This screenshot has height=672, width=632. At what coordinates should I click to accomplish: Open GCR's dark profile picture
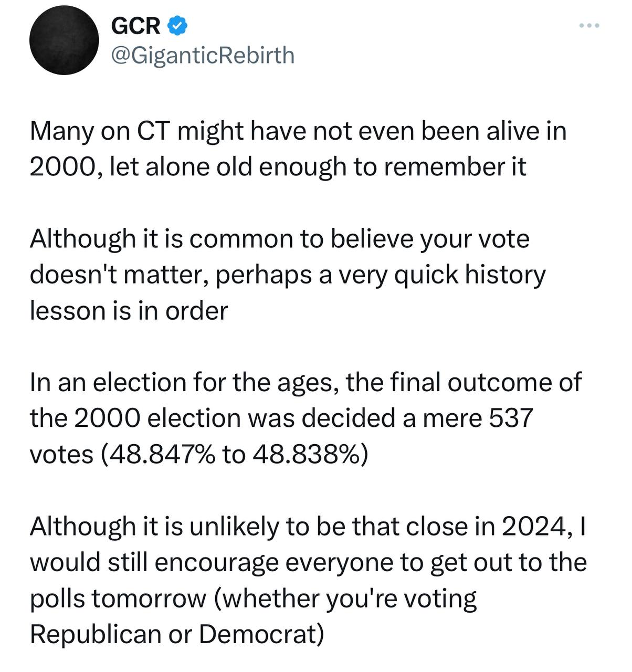pyautogui.click(x=64, y=40)
